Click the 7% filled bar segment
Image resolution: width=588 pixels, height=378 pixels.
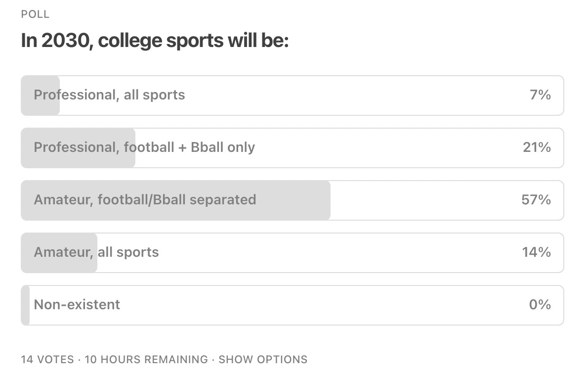click(x=40, y=95)
